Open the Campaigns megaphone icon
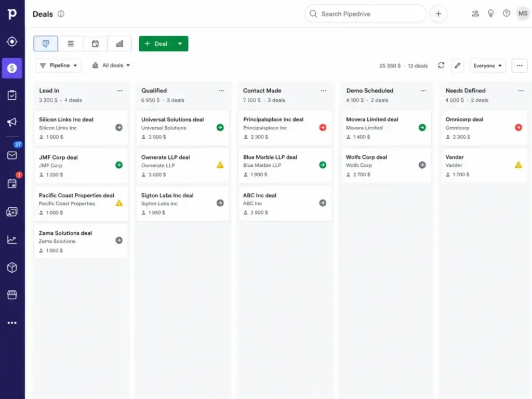This screenshot has width=532, height=399. pyautogui.click(x=12, y=122)
